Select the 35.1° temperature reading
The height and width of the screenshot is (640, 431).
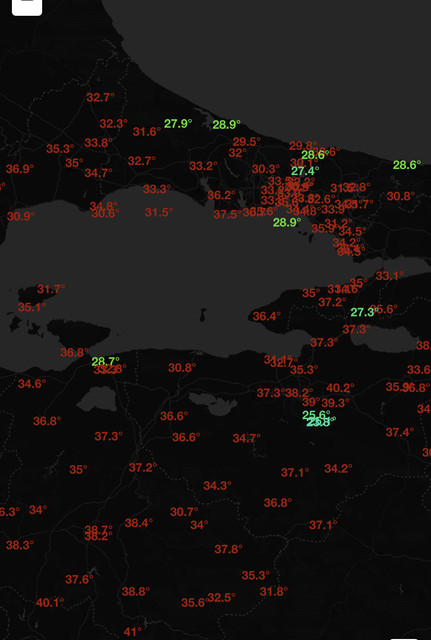coord(32,307)
